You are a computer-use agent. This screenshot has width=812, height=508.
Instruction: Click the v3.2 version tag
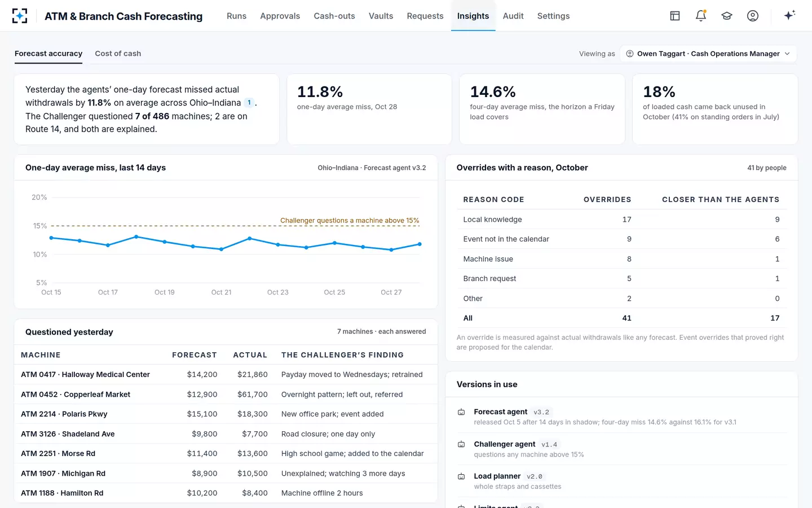541,412
